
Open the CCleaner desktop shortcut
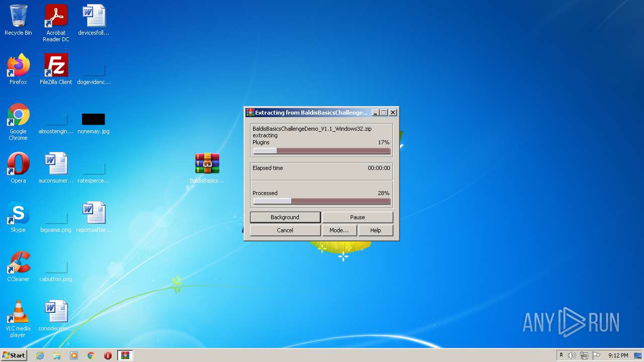[x=18, y=266]
